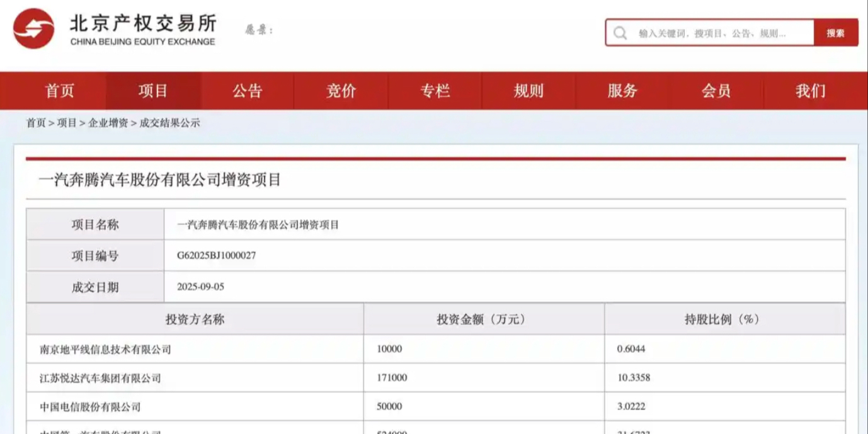Image resolution: width=868 pixels, height=434 pixels.
Task: Select the project name value in 项目名称 row
Action: pos(258,224)
